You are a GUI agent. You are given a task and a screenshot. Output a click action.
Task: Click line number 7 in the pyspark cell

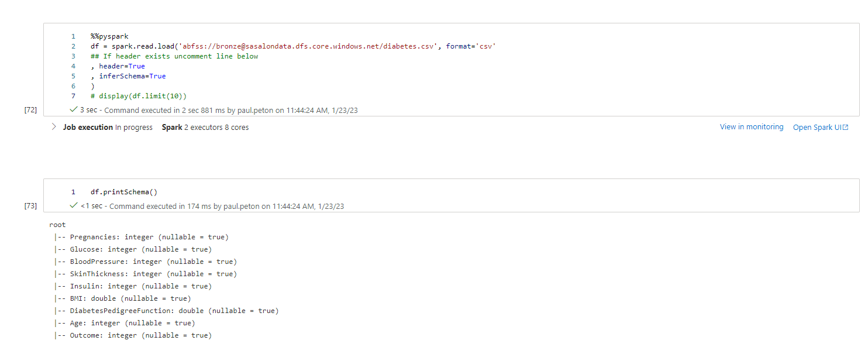click(x=73, y=95)
